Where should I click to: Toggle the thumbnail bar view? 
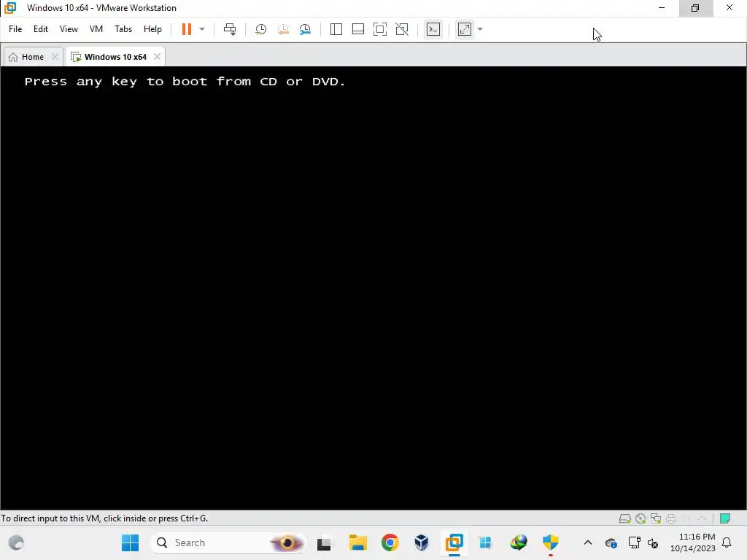pyautogui.click(x=357, y=29)
